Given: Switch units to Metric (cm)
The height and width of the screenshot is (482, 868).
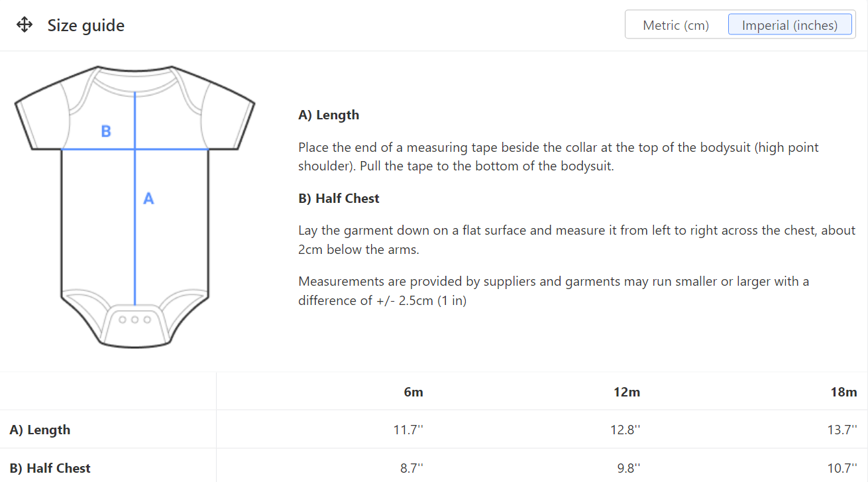Looking at the screenshot, I should (676, 26).
